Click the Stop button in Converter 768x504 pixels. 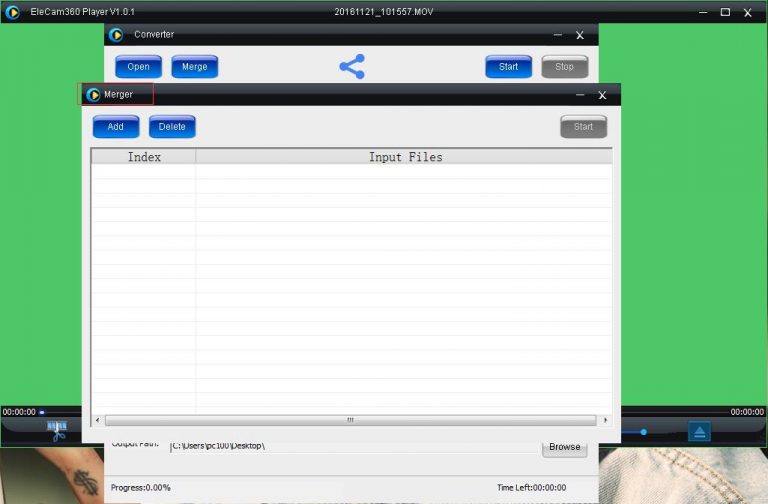coord(564,67)
